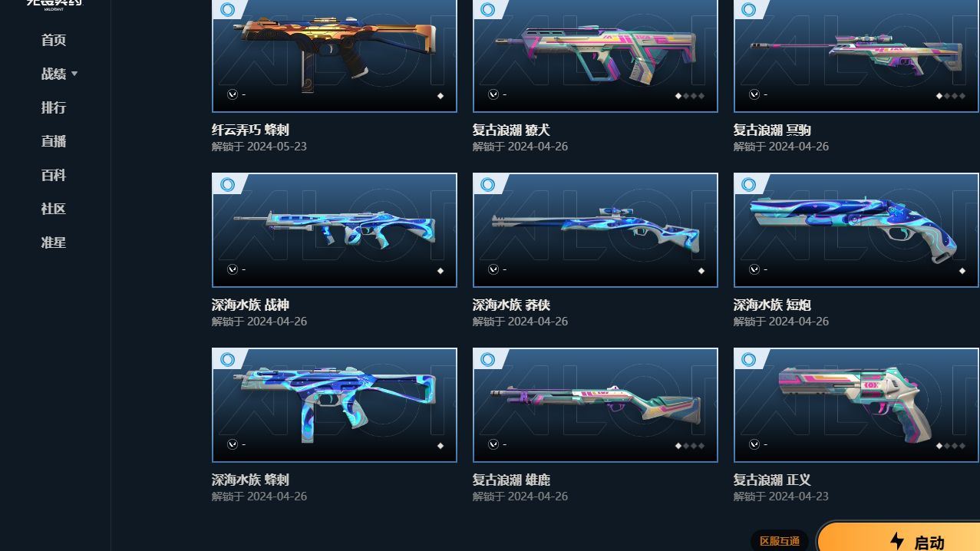
Task: Open the 首页 sidebar item
Action: point(54,40)
